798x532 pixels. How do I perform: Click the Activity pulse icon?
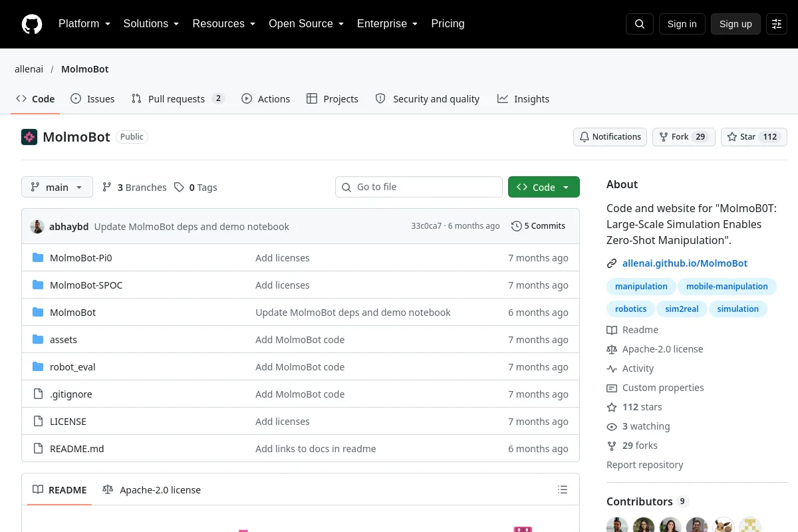(x=612, y=368)
